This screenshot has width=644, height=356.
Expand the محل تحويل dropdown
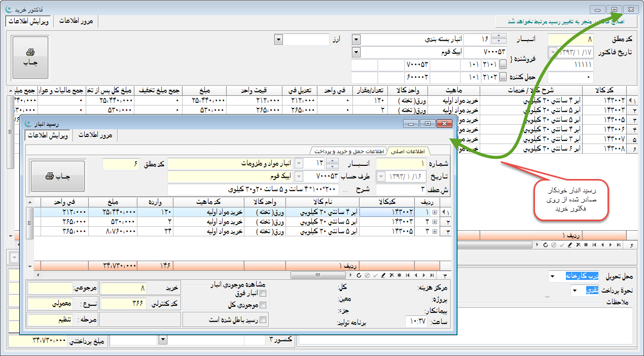(552, 277)
